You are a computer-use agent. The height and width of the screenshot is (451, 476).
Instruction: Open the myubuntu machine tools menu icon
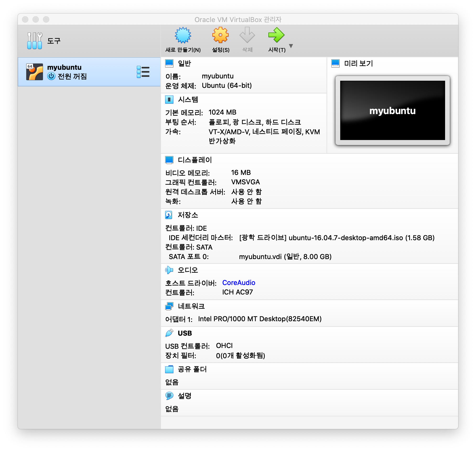[x=143, y=72]
